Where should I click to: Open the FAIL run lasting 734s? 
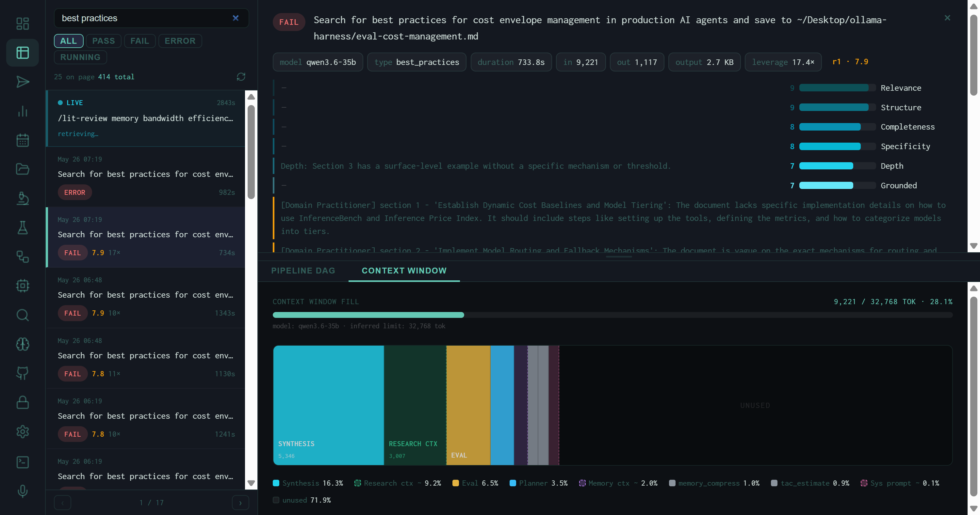tap(146, 237)
